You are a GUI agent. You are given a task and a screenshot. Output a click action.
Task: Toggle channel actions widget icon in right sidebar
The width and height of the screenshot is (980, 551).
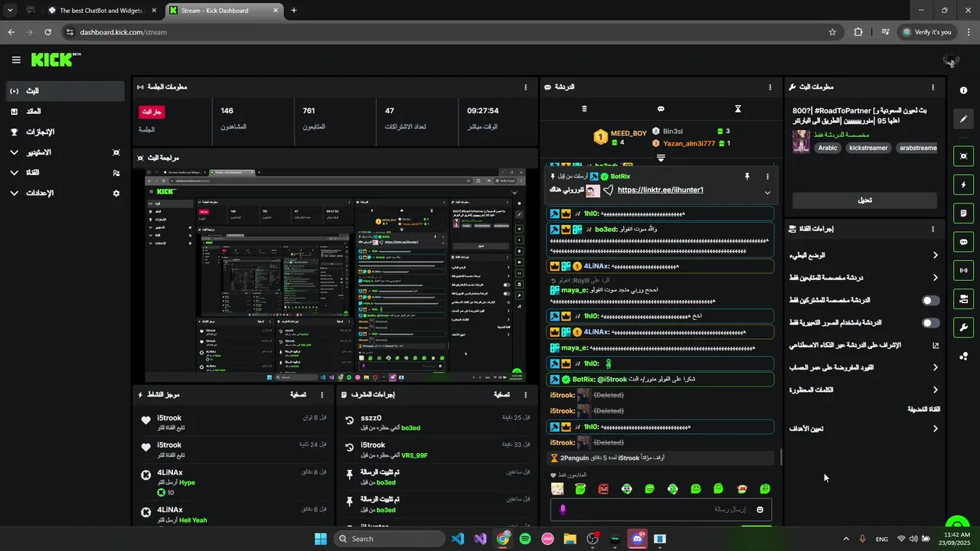tap(963, 298)
